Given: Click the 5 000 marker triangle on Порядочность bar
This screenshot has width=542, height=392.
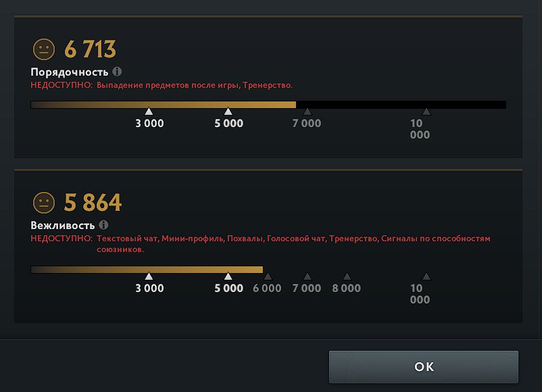Looking at the screenshot, I should [x=228, y=112].
